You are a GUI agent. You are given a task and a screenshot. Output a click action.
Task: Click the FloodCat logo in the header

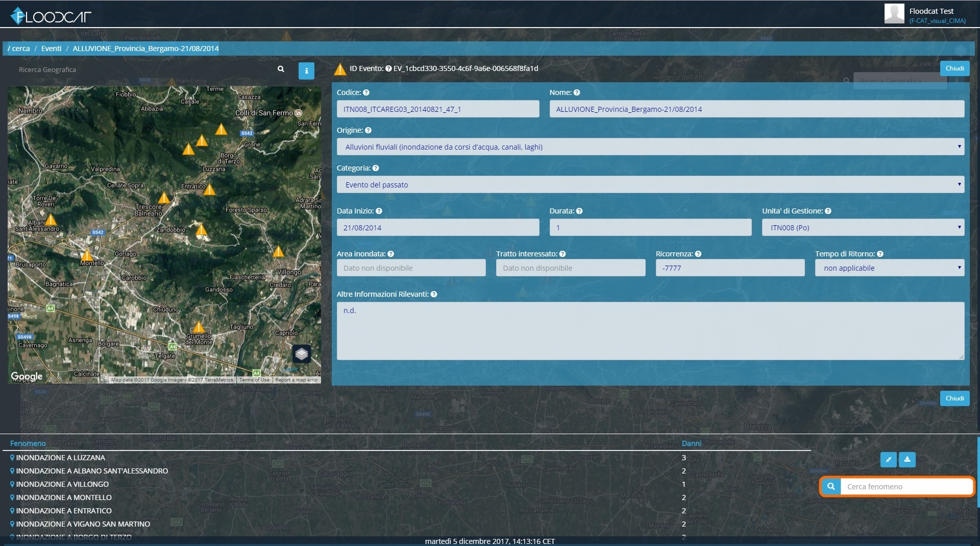[x=51, y=16]
